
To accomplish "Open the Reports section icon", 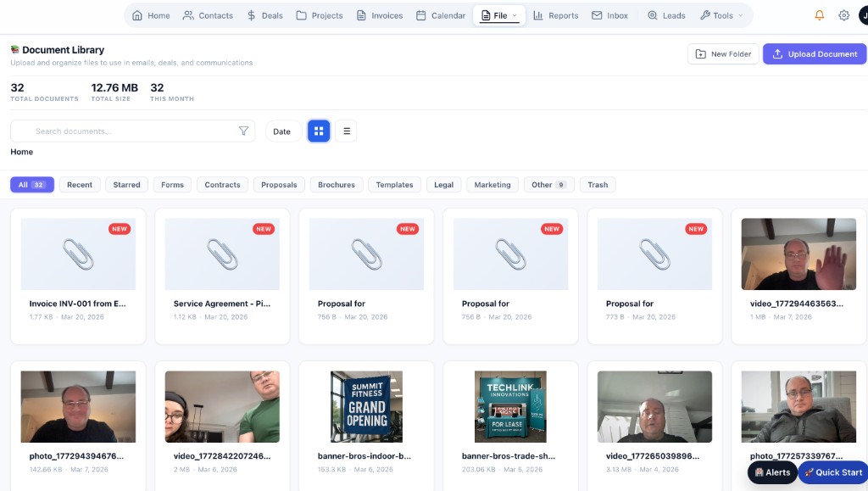I will [538, 14].
